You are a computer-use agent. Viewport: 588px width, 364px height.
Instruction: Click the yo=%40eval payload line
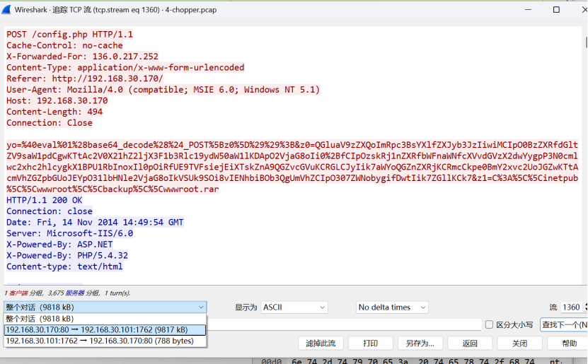coord(292,145)
